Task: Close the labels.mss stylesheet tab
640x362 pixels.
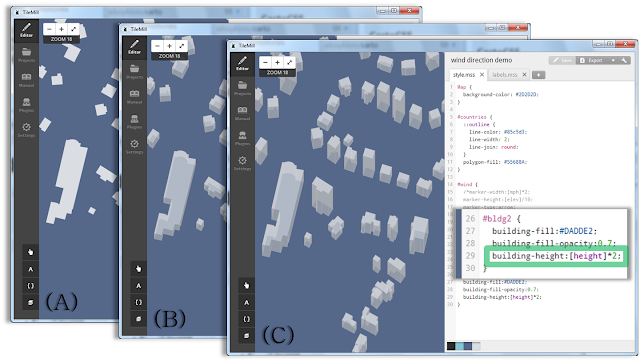Action: pyautogui.click(x=524, y=75)
